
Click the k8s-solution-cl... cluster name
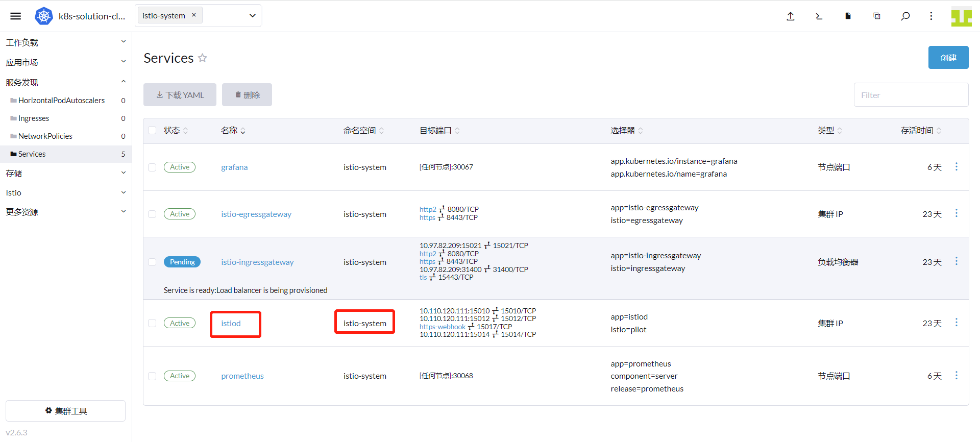click(x=92, y=16)
